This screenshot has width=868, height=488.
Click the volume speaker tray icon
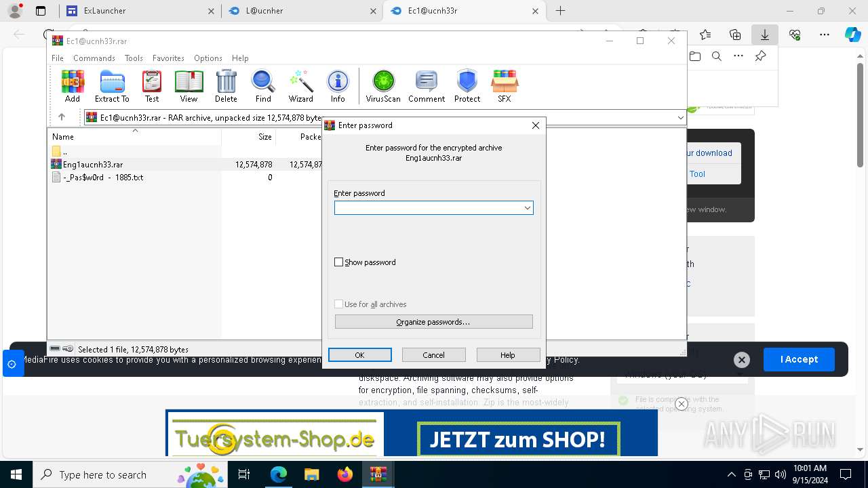coord(781,474)
